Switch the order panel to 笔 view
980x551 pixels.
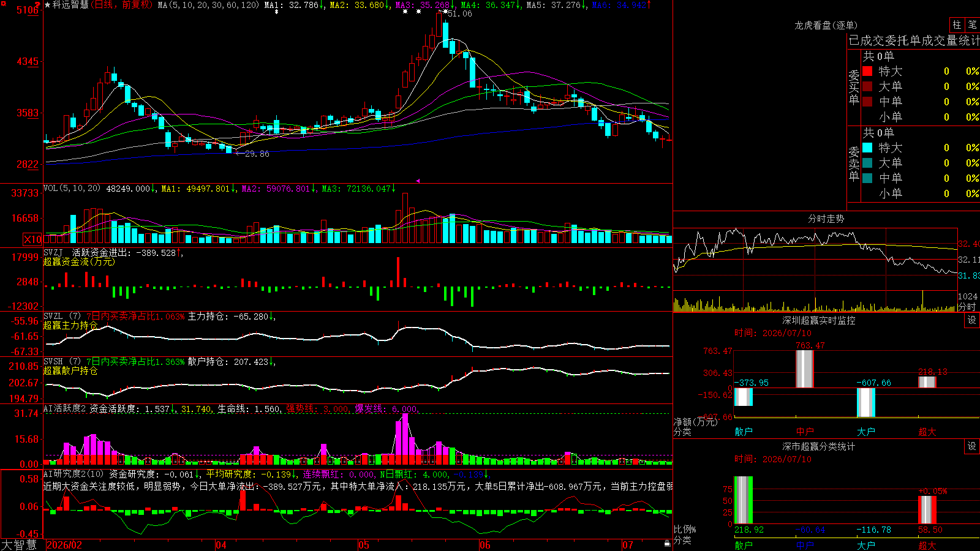[972, 25]
